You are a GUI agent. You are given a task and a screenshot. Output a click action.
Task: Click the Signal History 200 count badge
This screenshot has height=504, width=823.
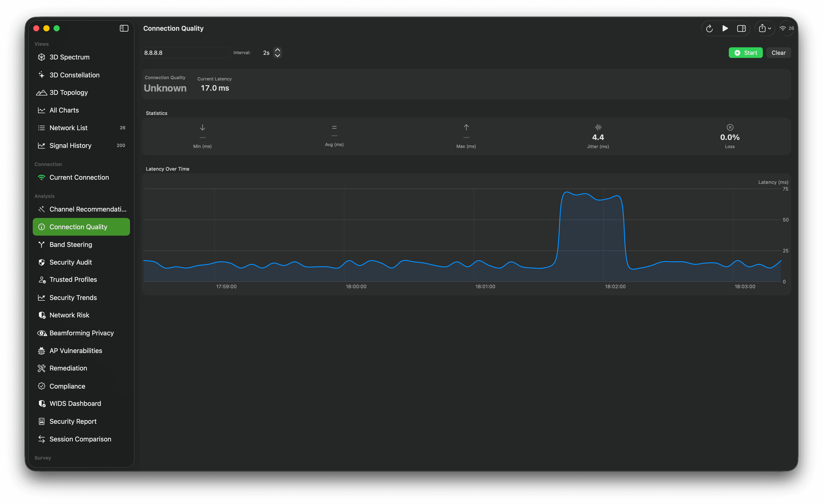tap(121, 146)
